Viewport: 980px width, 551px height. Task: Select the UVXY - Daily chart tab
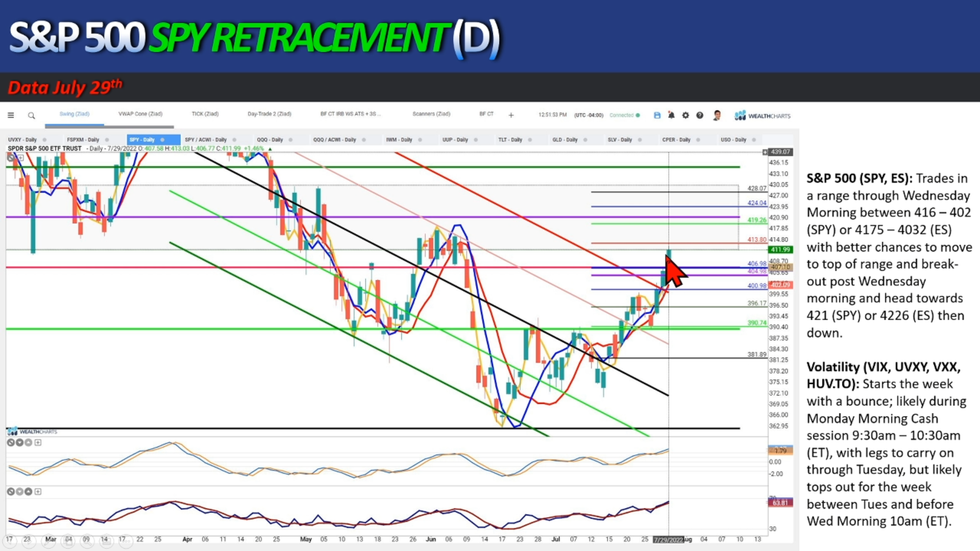(22, 140)
